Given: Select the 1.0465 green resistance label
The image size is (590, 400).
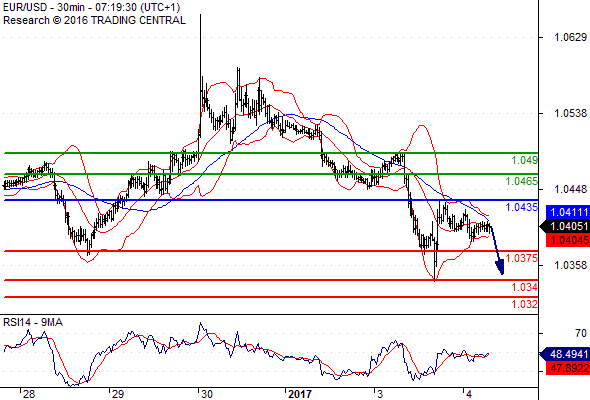Looking at the screenshot, I should coord(522,181).
